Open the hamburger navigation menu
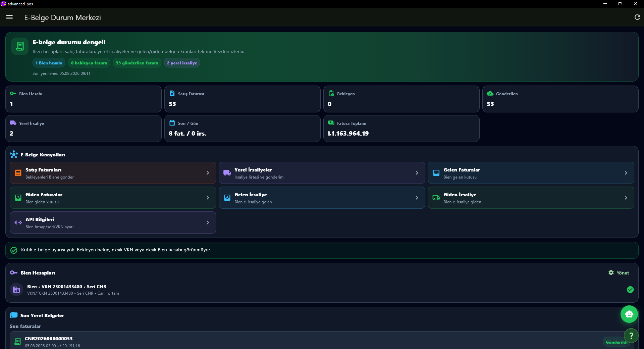The height and width of the screenshot is (349, 644). [x=9, y=17]
